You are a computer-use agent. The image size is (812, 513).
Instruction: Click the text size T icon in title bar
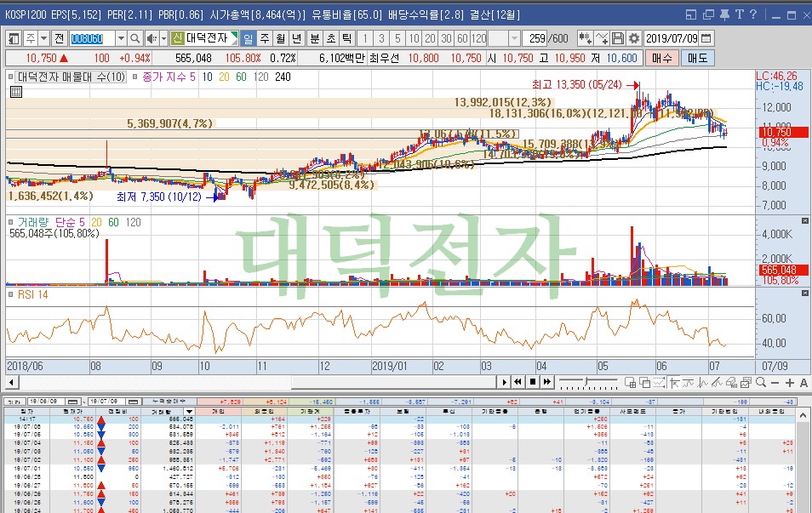click(739, 14)
